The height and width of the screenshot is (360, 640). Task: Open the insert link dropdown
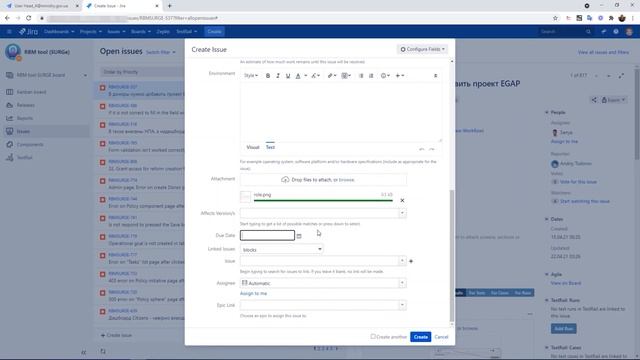pos(332,76)
